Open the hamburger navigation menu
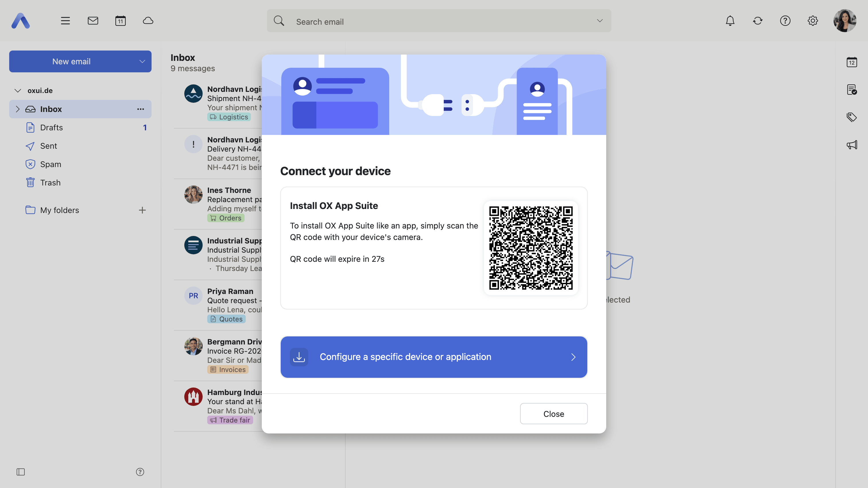Screen dimensions: 868x488 [65, 21]
